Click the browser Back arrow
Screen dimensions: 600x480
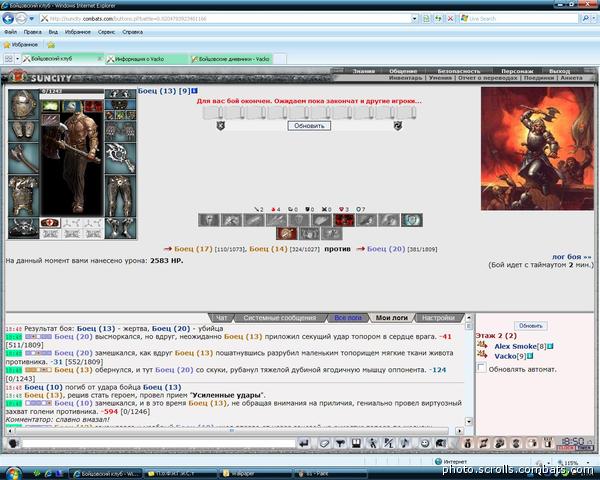click(x=8, y=18)
